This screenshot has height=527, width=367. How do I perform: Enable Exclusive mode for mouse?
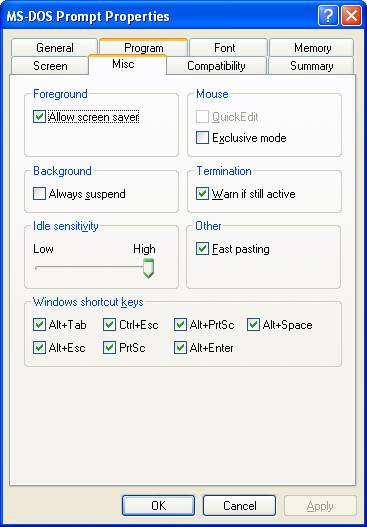coord(202,138)
